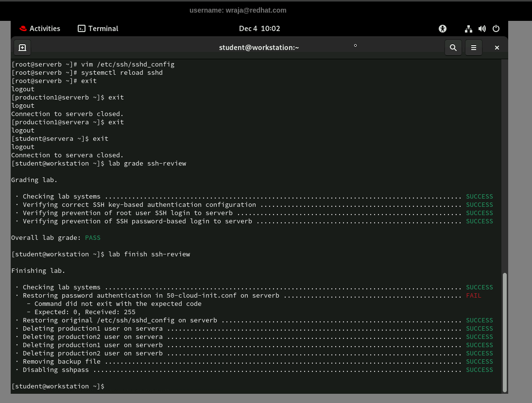Open the Dec 4 10:02 clock menu
532x403 pixels.
pos(259,29)
